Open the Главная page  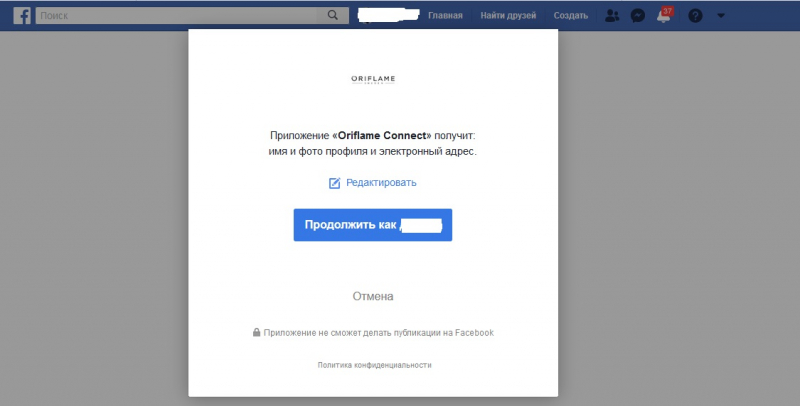click(x=445, y=16)
